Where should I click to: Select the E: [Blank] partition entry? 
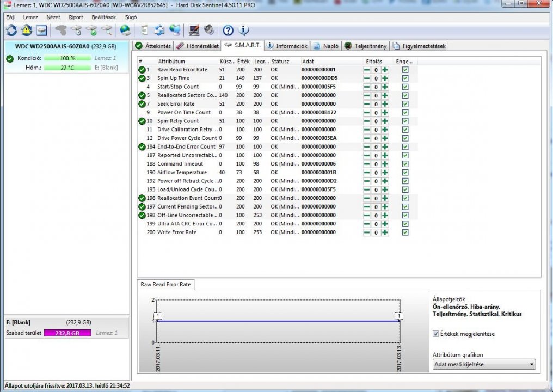pos(66,327)
